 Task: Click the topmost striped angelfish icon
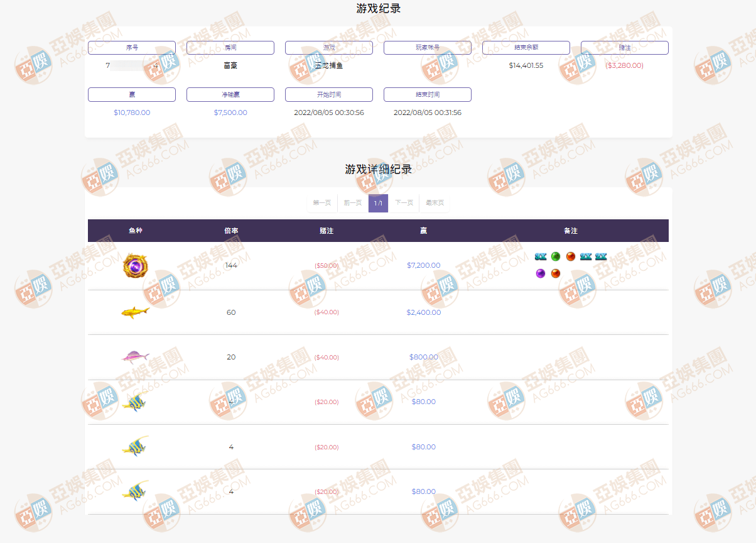point(134,402)
